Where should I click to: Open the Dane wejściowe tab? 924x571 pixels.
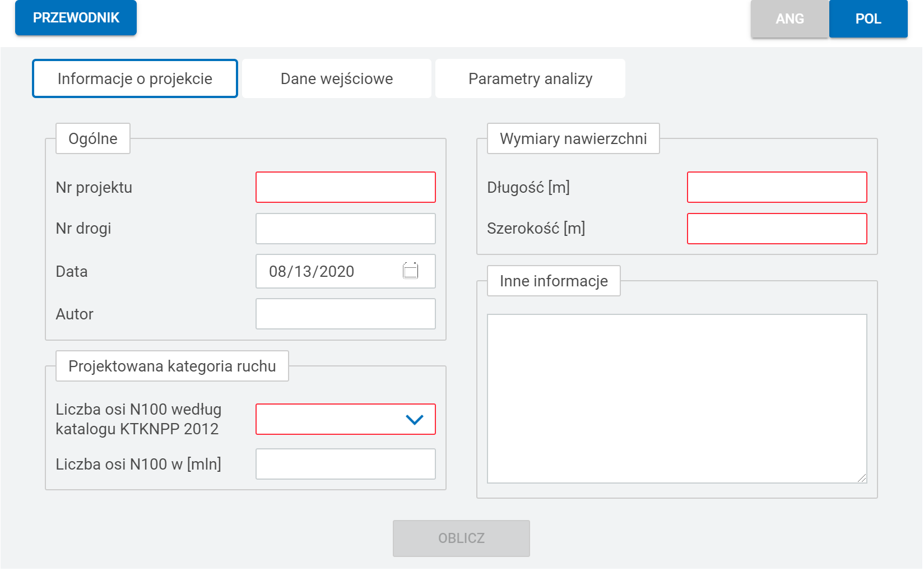point(336,79)
